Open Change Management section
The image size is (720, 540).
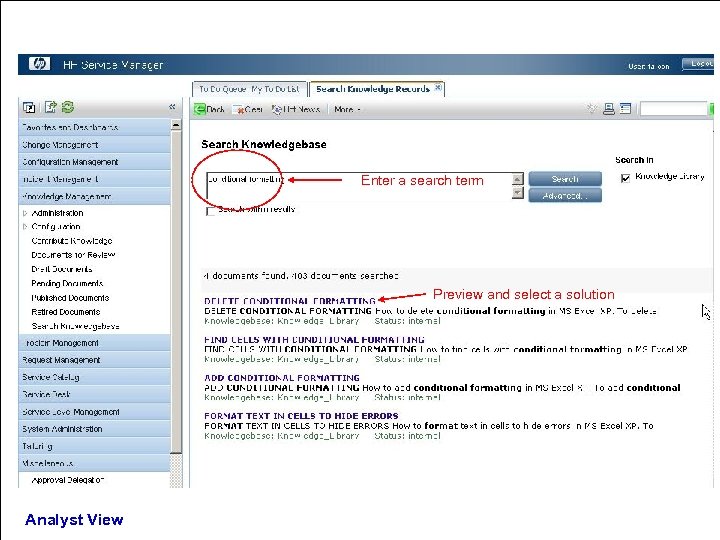(x=95, y=145)
